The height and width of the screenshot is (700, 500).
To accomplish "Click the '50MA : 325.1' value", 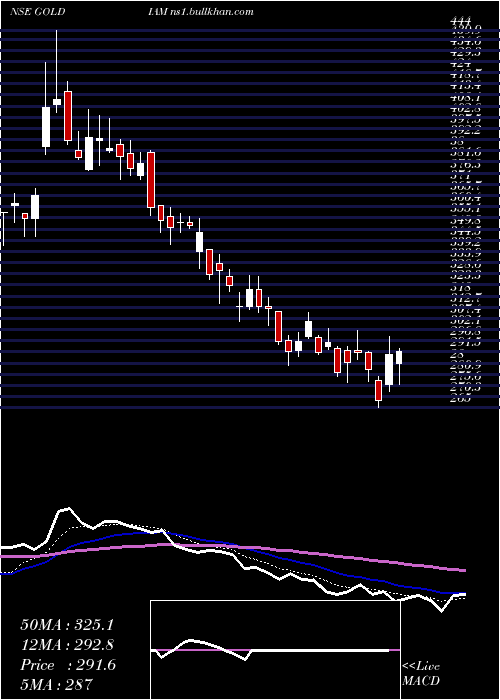I will [66, 625].
